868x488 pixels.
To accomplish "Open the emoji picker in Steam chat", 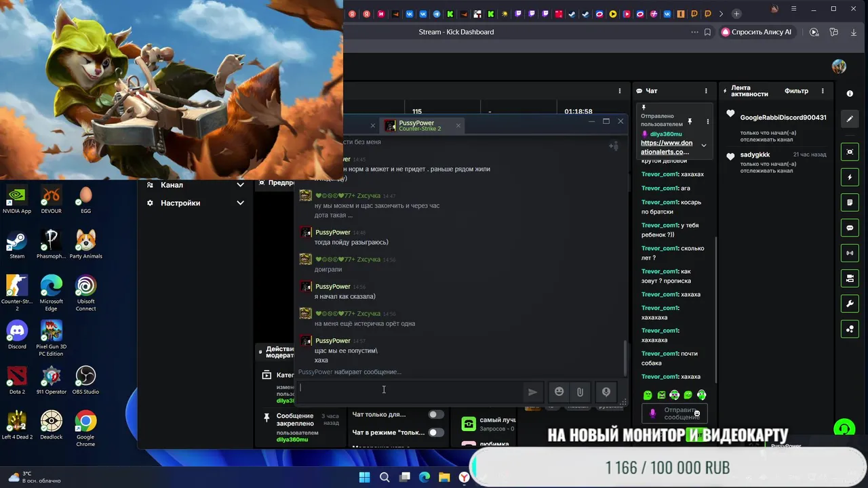I will pyautogui.click(x=559, y=392).
